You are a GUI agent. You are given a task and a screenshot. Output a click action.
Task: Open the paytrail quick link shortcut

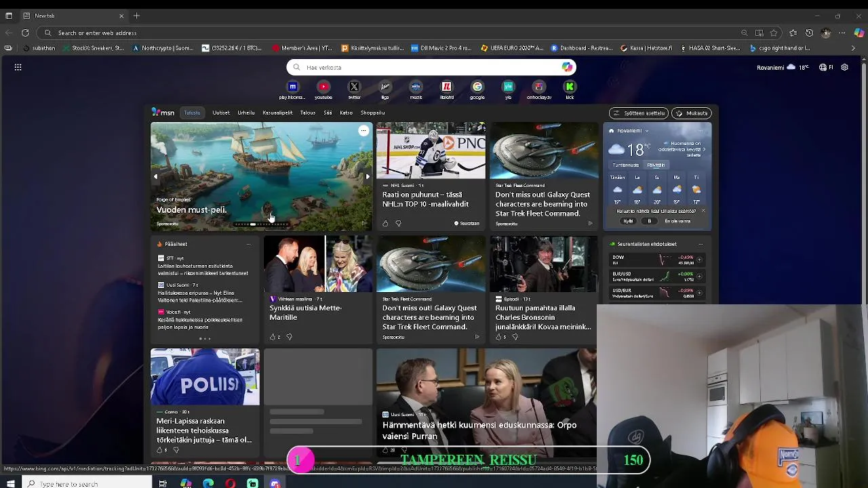click(x=292, y=87)
